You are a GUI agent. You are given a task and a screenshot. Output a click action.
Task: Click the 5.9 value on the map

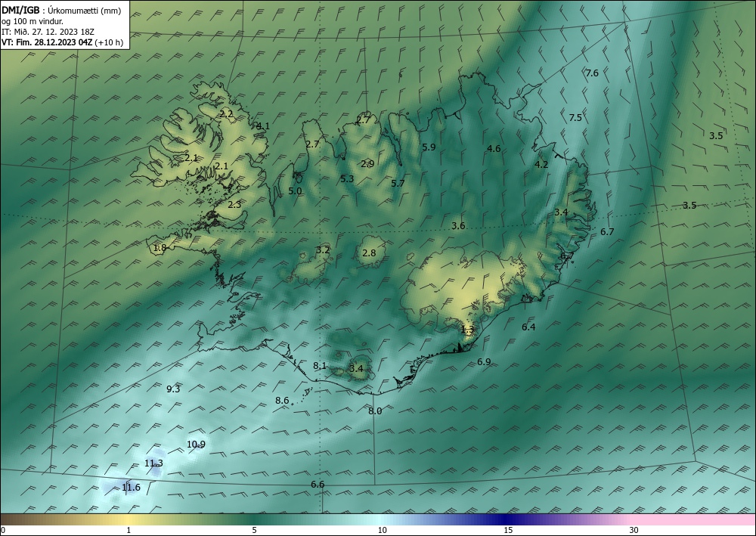[429, 147]
